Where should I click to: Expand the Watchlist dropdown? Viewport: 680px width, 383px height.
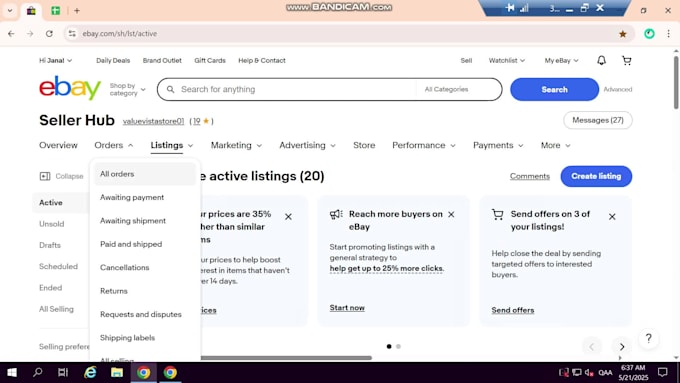[x=507, y=60]
